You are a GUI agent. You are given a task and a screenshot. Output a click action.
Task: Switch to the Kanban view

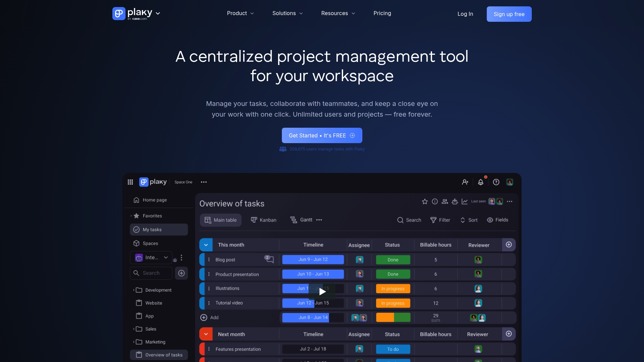click(264, 220)
